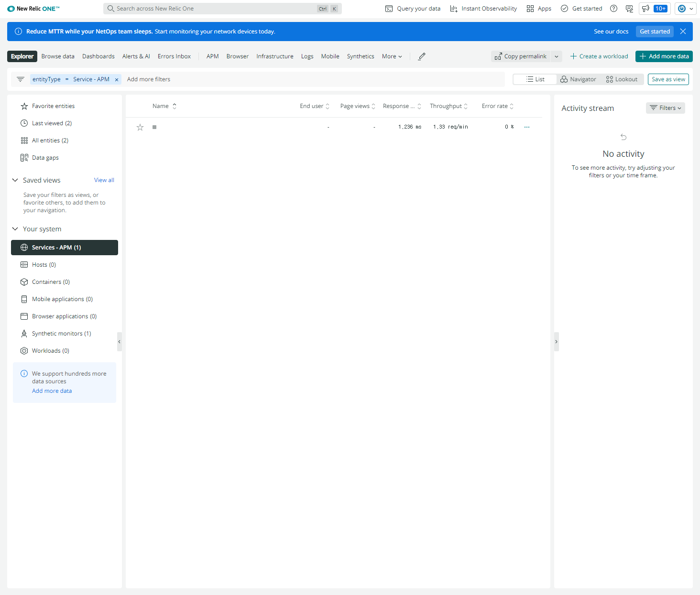
Task: Collapse the Your system section
Action: (x=15, y=229)
